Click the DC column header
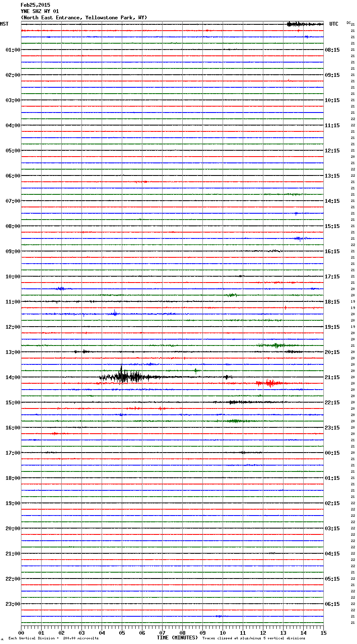Image resolution: width=357 pixels, height=644 pixels. 349,23
